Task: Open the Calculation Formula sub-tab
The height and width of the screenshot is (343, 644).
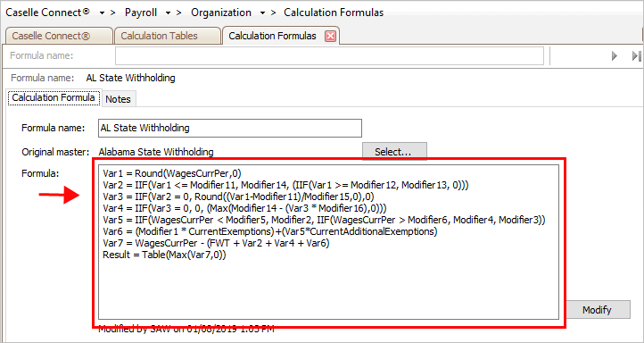Action: (54, 98)
